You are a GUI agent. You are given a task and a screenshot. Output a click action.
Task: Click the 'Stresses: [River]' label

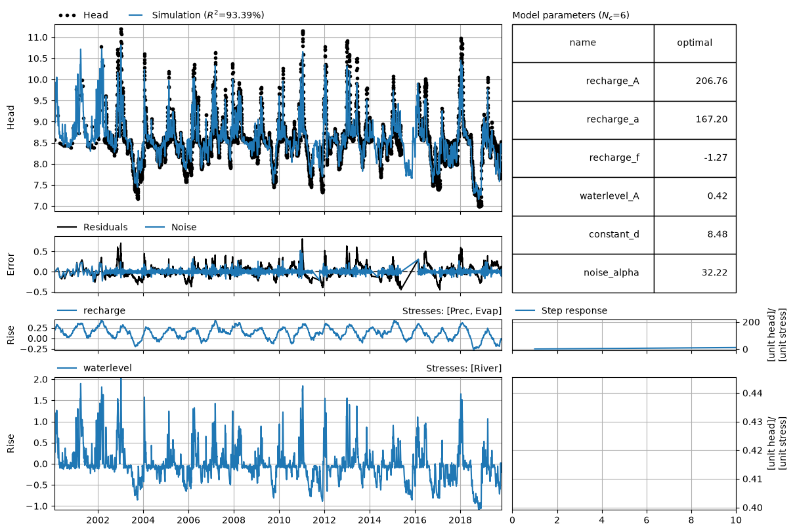coord(464,368)
